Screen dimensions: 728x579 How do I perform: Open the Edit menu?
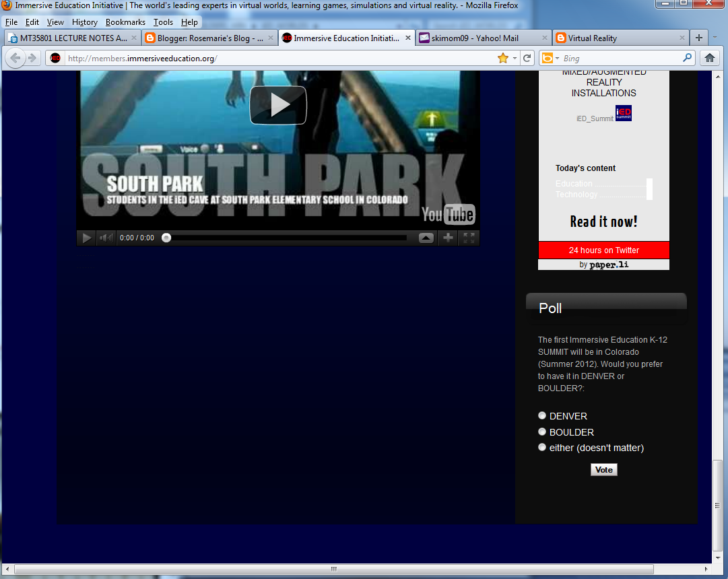(x=32, y=22)
